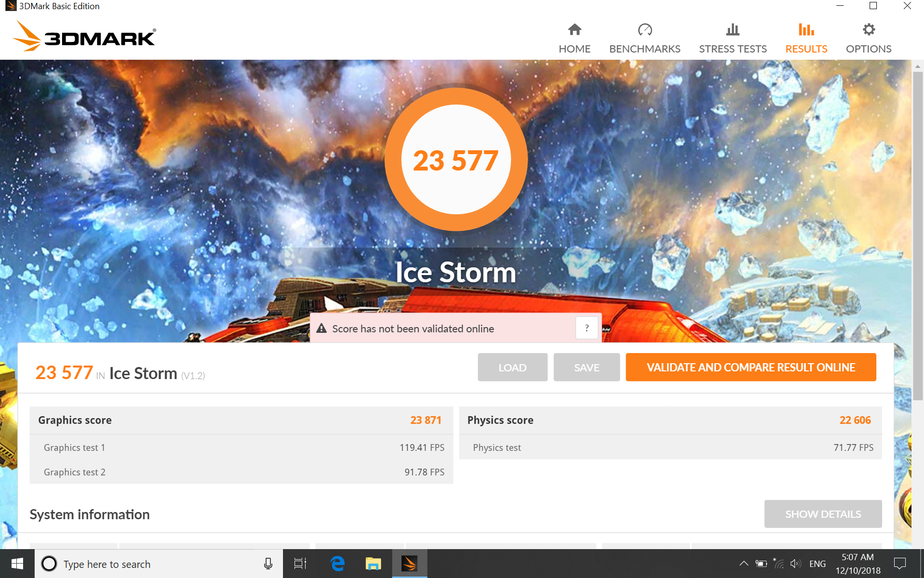Click the ENG language indicator
Viewport: 924px width, 578px height.
(x=817, y=564)
